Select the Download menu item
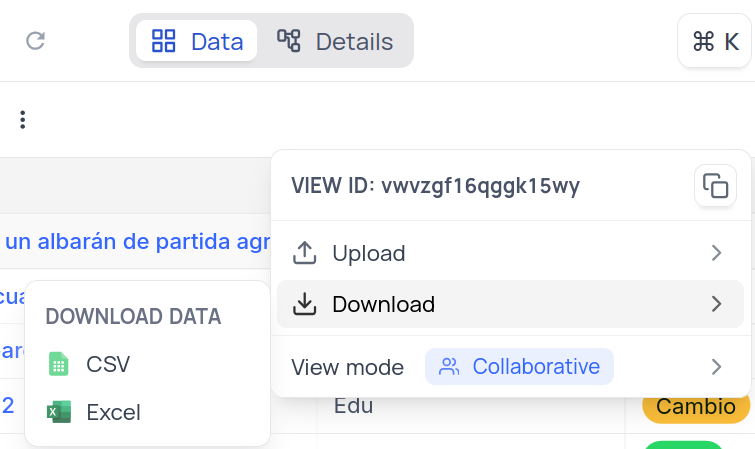Image resolution: width=755 pixels, height=449 pixels. (x=383, y=304)
